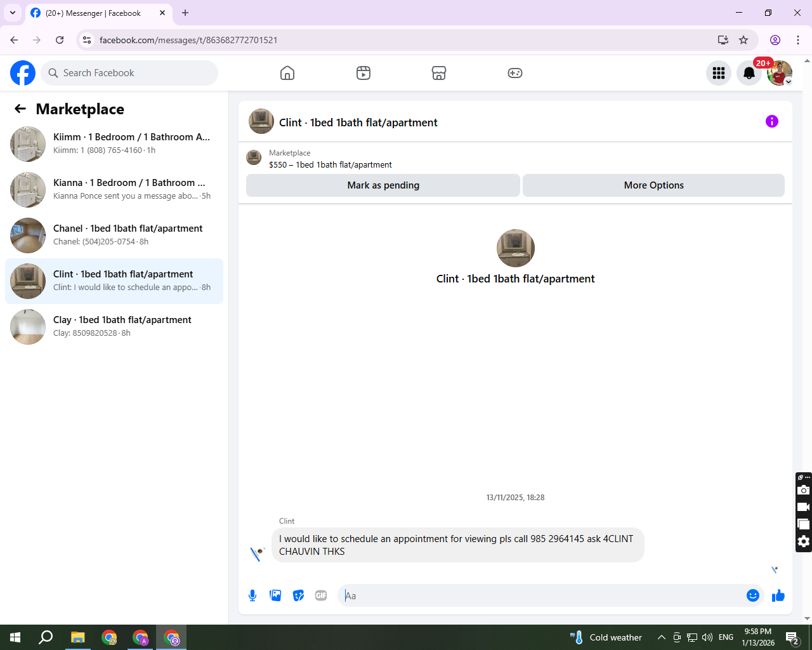This screenshot has width=812, height=650.
Task: Open More Options for the listing
Action: pos(653,185)
